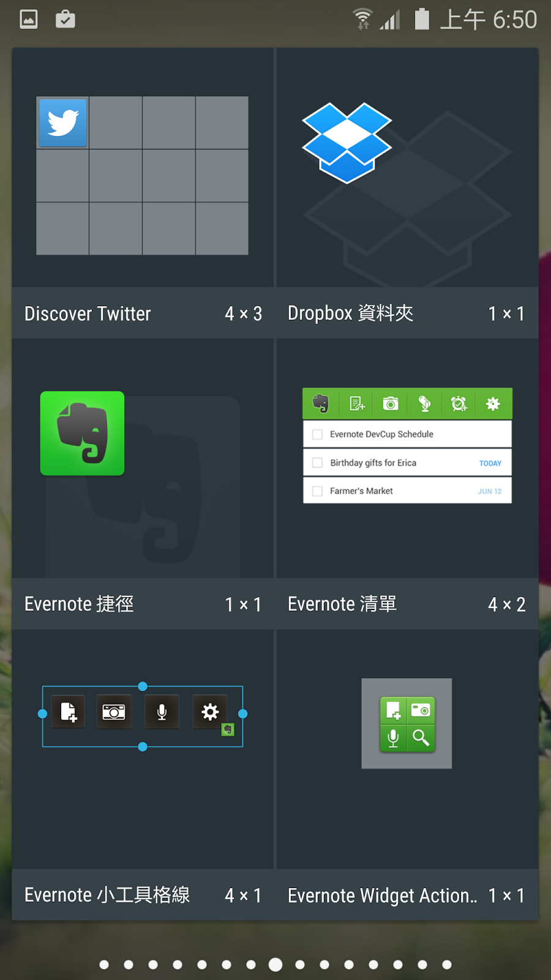The width and height of the screenshot is (551, 980).
Task: Tap the enlarged current page indicator dot
Action: tap(275, 965)
